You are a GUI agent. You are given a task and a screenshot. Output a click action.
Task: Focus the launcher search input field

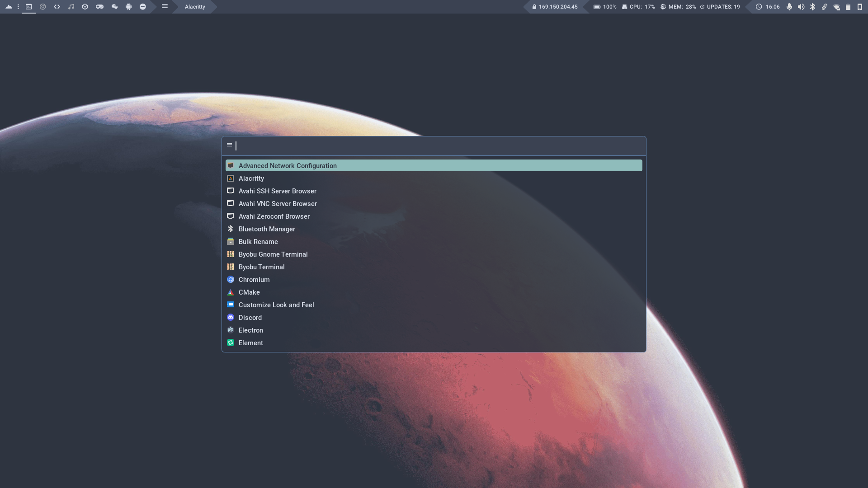pos(434,145)
